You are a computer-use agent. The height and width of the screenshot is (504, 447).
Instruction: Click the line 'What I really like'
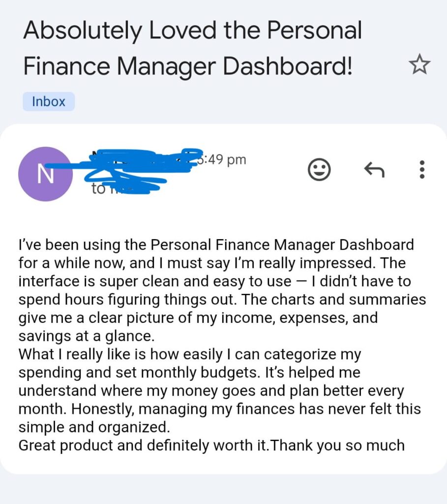point(189,354)
